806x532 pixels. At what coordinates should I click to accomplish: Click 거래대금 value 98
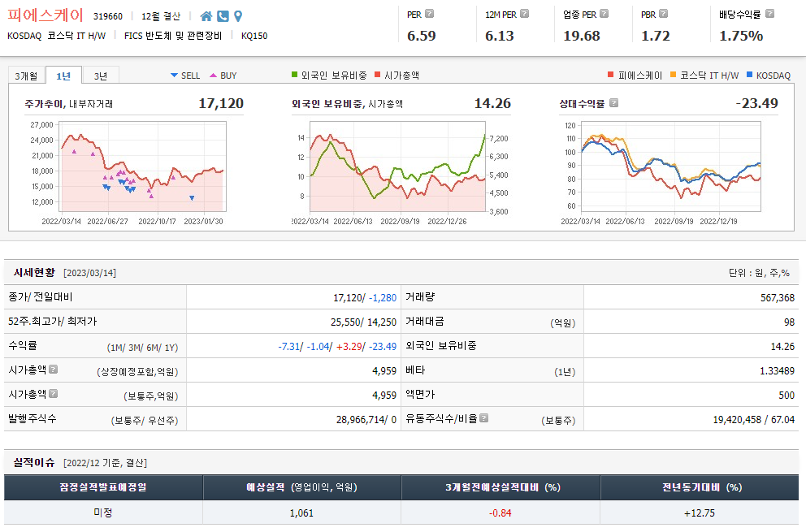(789, 322)
